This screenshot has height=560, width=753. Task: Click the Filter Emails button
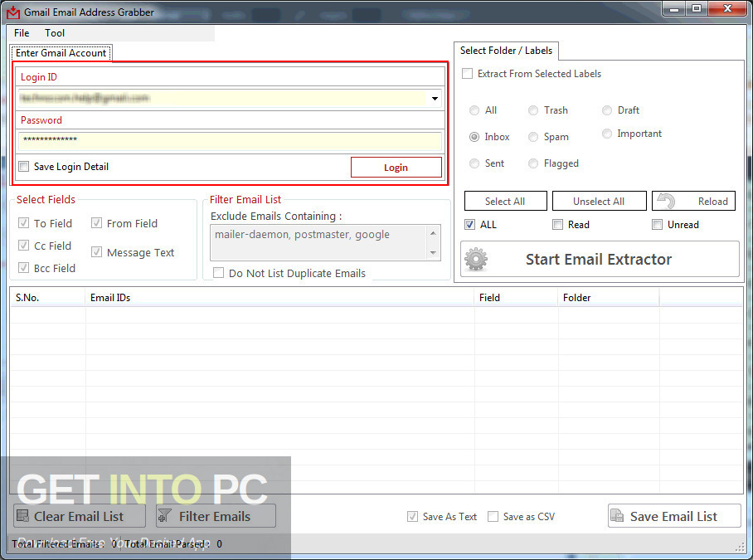(x=216, y=516)
